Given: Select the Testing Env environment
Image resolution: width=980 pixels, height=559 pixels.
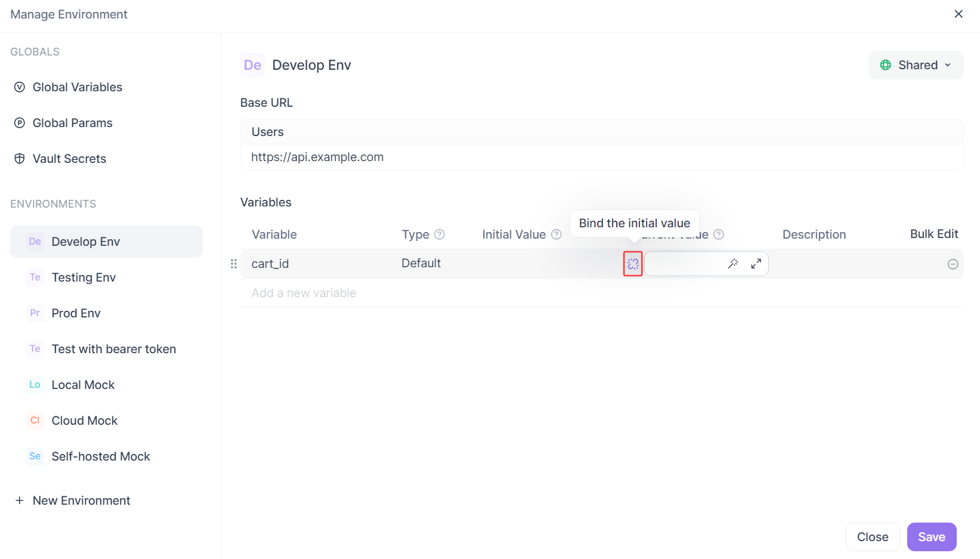Looking at the screenshot, I should [106, 277].
